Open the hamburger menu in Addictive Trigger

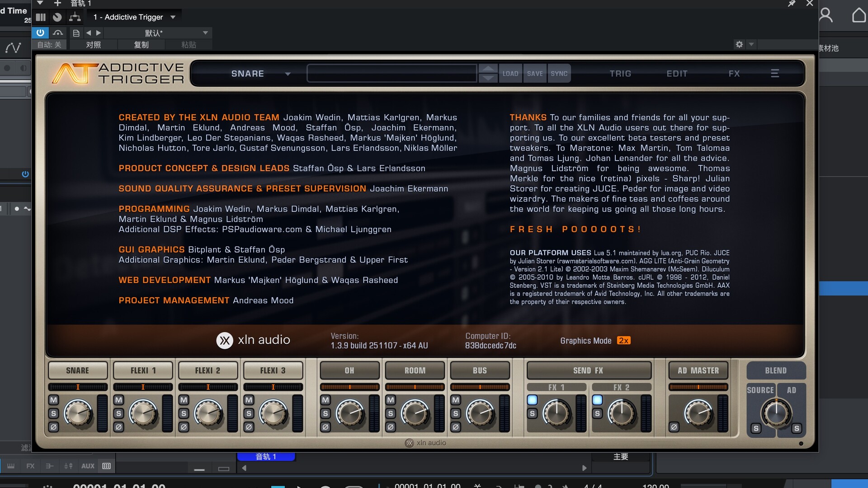(x=774, y=73)
